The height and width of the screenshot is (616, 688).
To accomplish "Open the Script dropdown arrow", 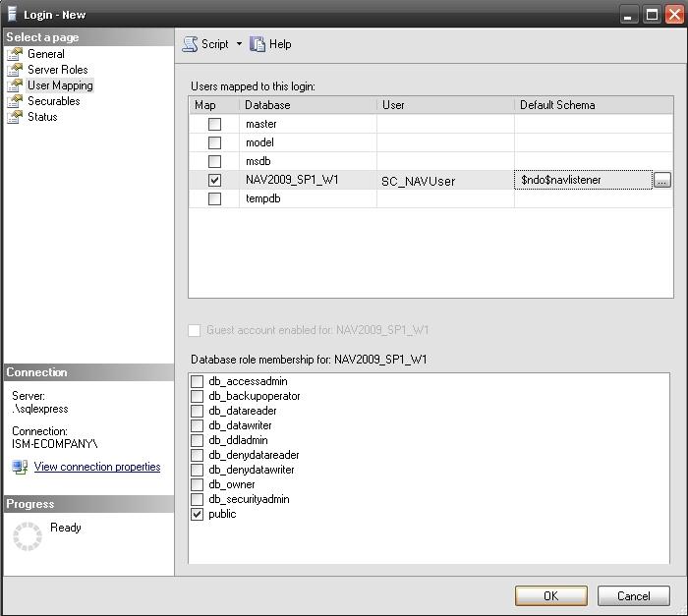I will click(239, 44).
